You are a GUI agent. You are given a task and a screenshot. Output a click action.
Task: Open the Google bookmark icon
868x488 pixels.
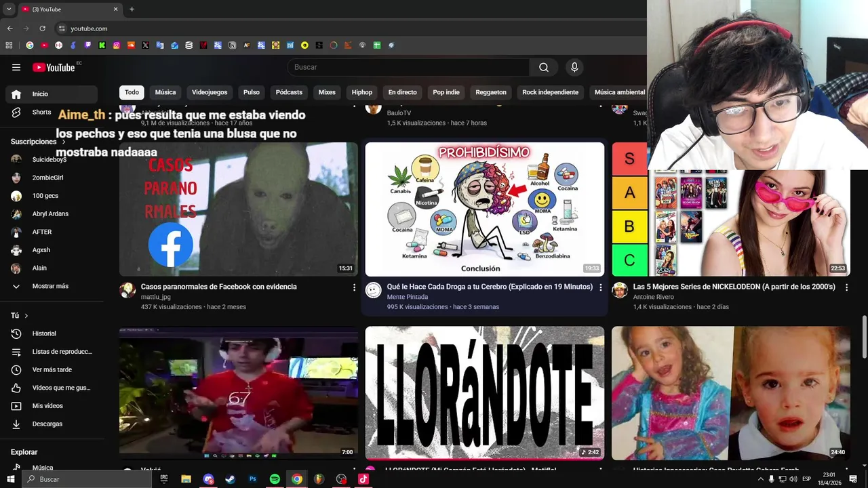tap(30, 45)
